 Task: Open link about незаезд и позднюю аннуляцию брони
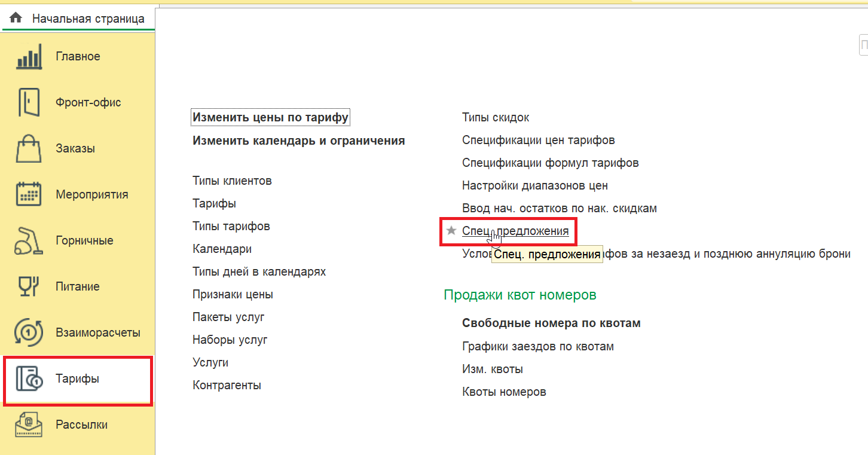pyautogui.click(x=656, y=254)
